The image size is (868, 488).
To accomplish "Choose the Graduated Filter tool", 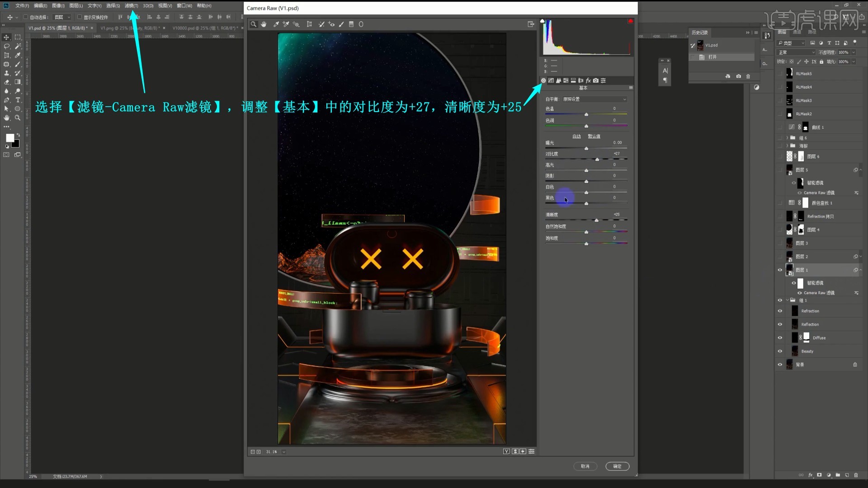I will click(351, 24).
